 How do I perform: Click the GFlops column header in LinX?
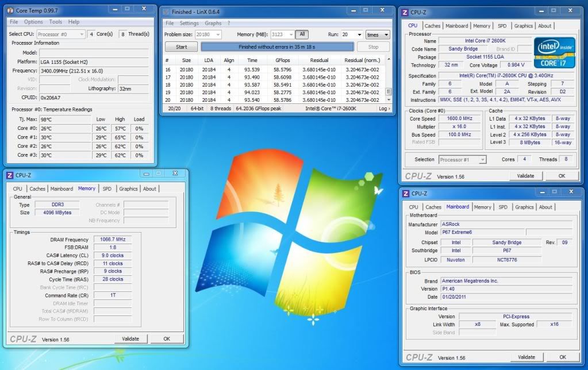click(282, 60)
